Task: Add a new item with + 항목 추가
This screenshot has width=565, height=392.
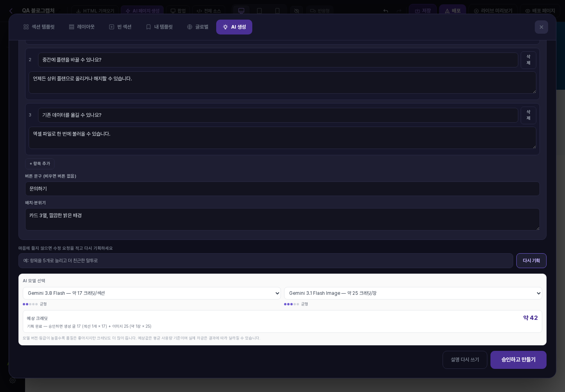Action: (40, 164)
